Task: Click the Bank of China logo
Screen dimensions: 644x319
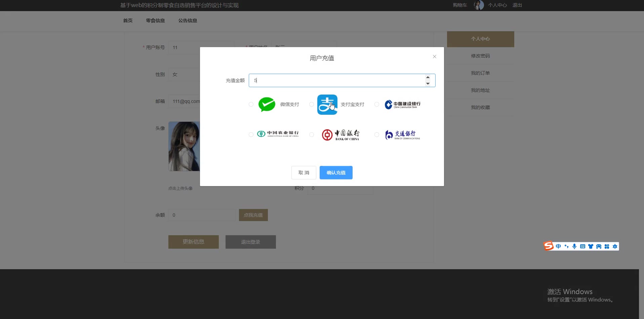Action: (340, 135)
